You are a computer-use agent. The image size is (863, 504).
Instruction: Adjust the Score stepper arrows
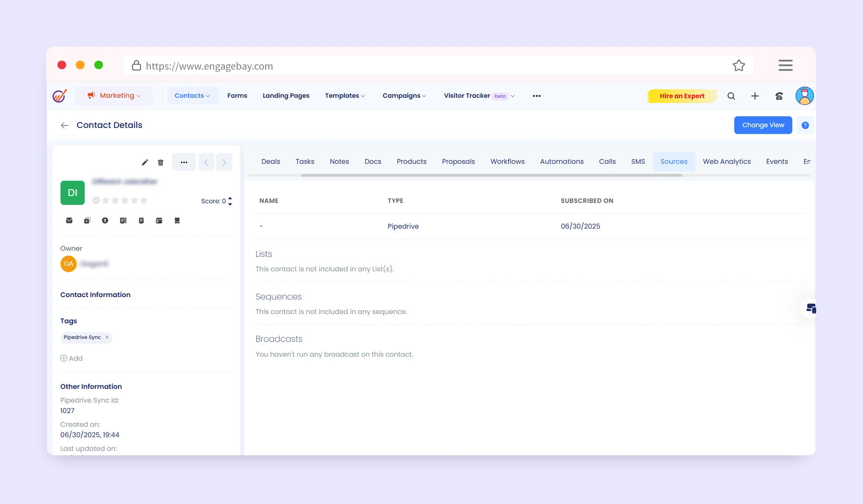(230, 201)
